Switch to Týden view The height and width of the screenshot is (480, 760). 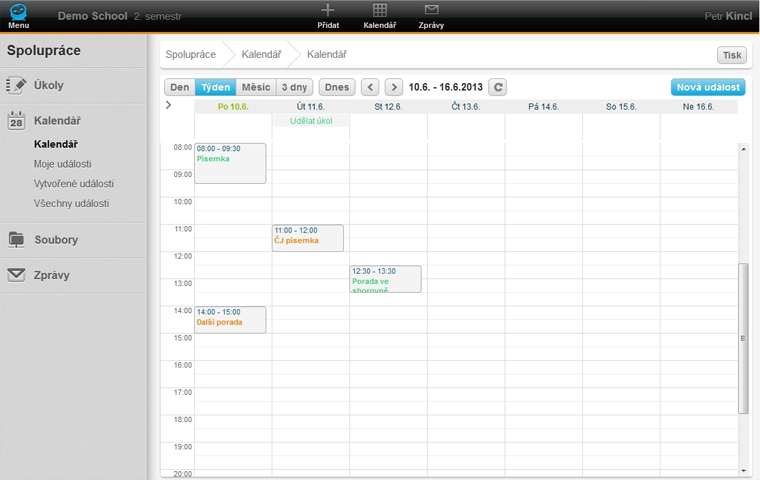[x=216, y=87]
